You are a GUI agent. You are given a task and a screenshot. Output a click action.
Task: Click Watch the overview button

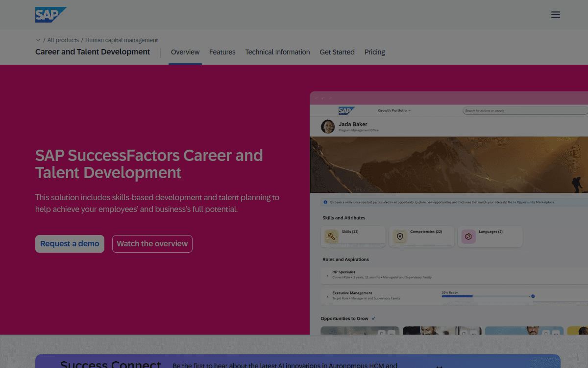coord(152,244)
